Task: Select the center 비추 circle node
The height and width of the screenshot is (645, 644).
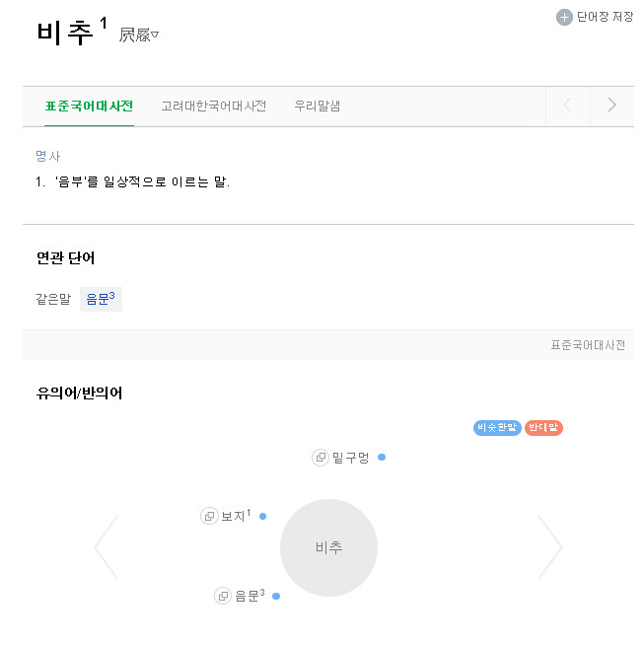Action: [x=328, y=547]
